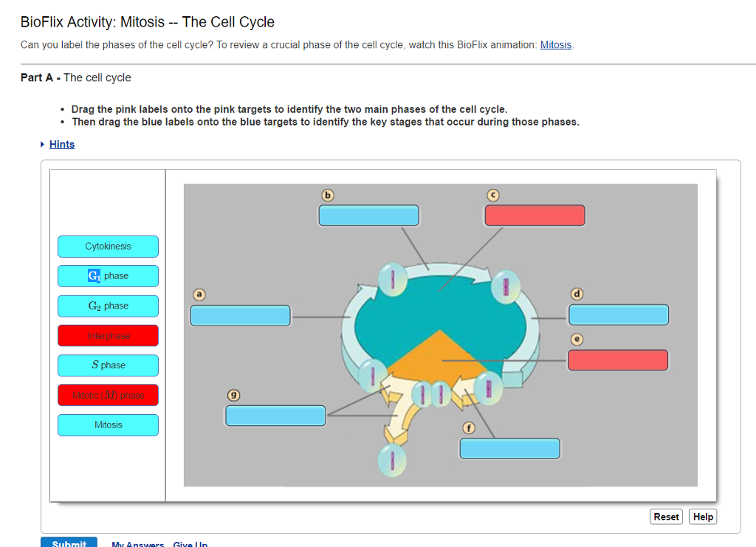The width and height of the screenshot is (756, 547).
Task: Click the Give Up link
Action: [x=190, y=544]
